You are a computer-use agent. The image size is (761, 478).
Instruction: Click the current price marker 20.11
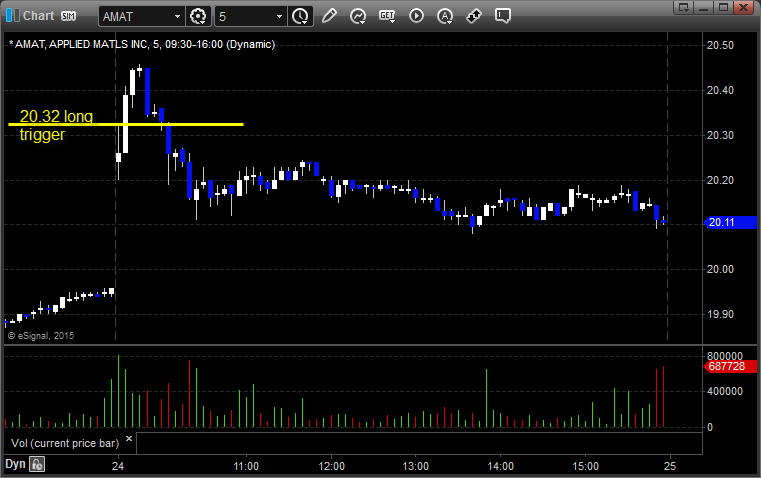point(730,222)
